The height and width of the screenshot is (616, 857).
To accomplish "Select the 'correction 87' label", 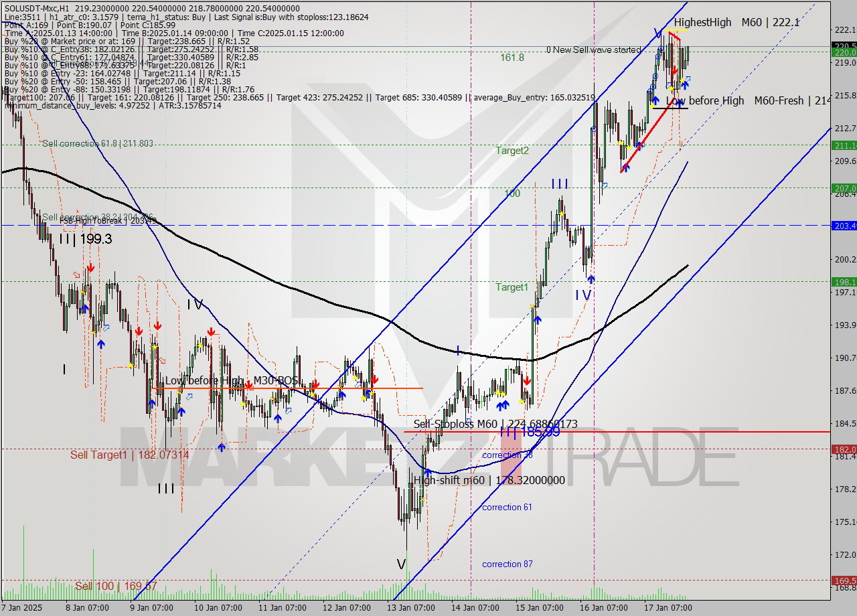I will tap(508, 564).
